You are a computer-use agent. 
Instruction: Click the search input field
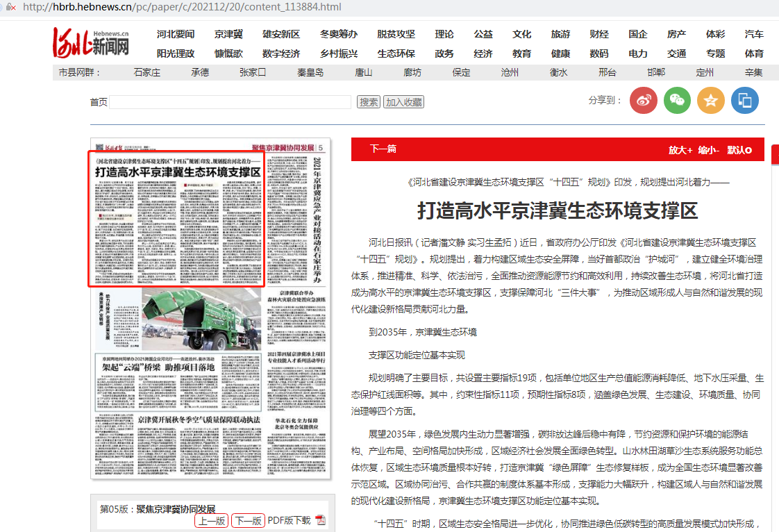tap(230, 102)
